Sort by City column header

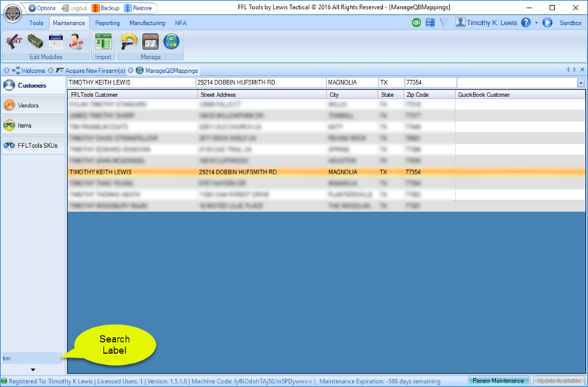(x=352, y=95)
